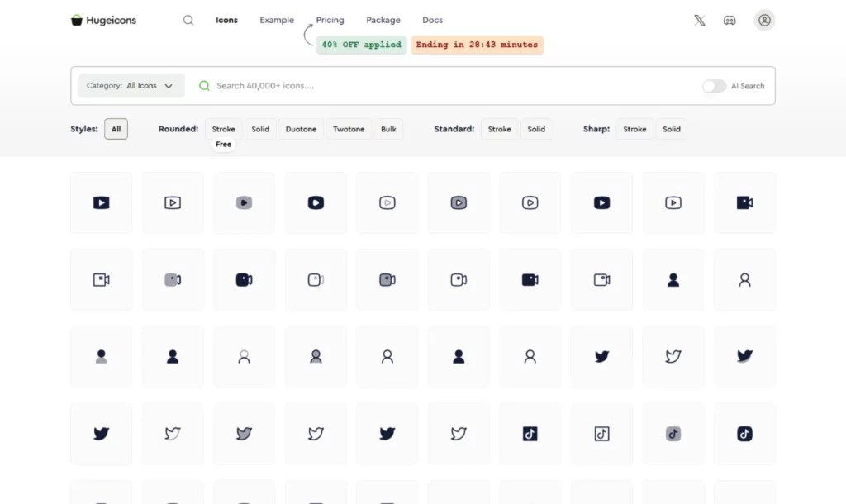
Task: Select the user icon with gray shoulders
Action: (x=101, y=357)
